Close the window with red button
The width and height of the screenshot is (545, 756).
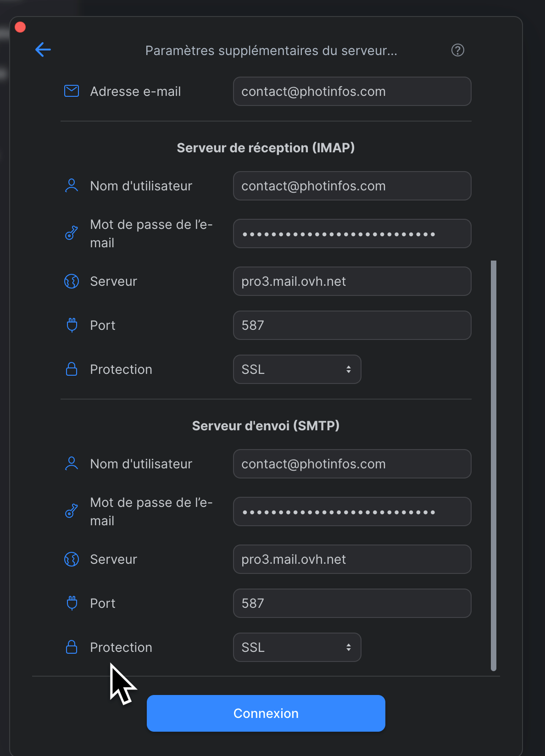tap(20, 27)
